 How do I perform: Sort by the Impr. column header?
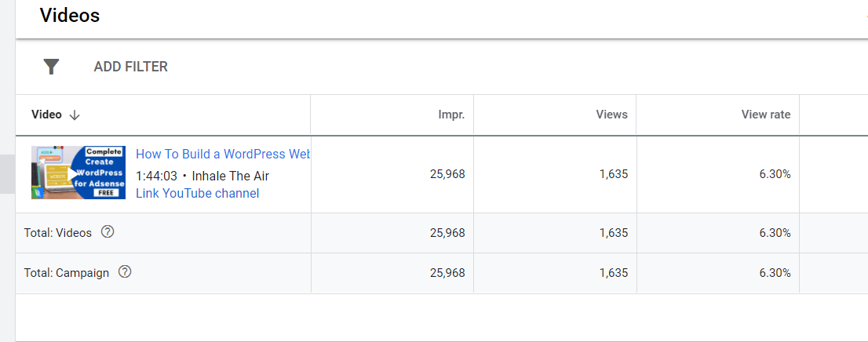[451, 115]
